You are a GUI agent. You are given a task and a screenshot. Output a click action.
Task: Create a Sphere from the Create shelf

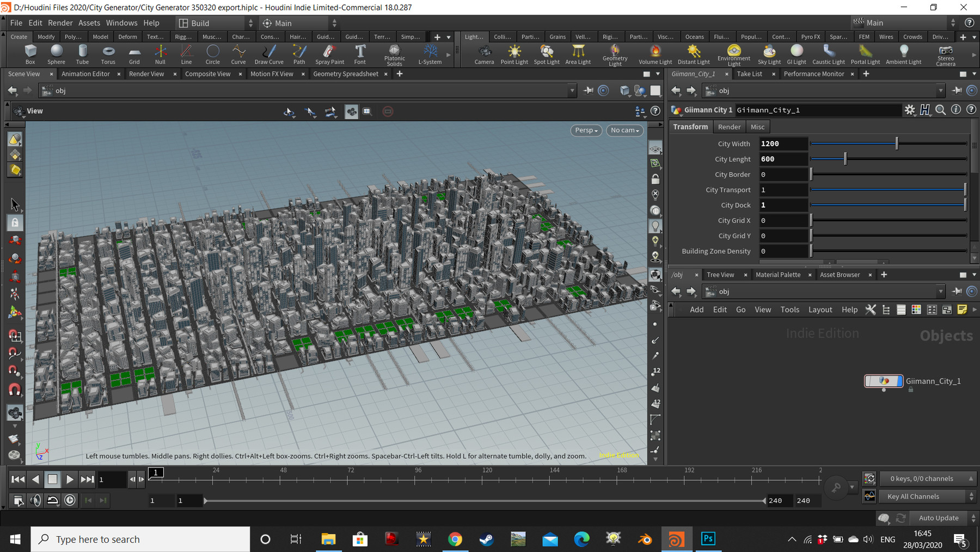56,54
